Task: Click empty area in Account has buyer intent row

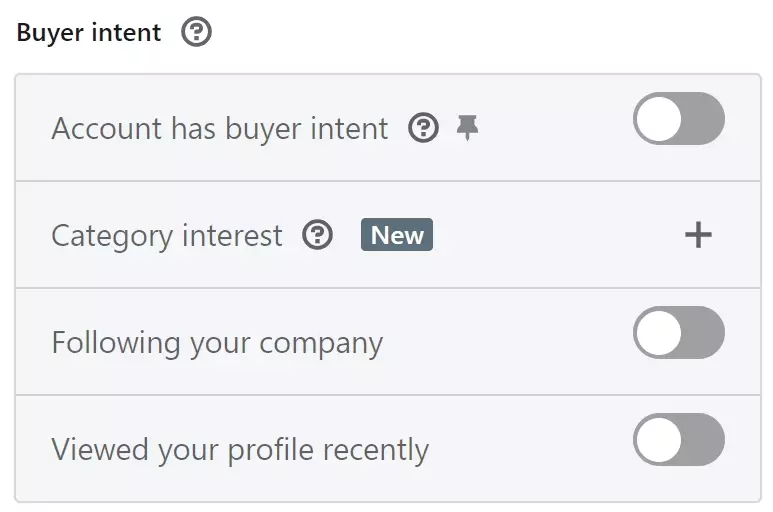Action: [555, 128]
